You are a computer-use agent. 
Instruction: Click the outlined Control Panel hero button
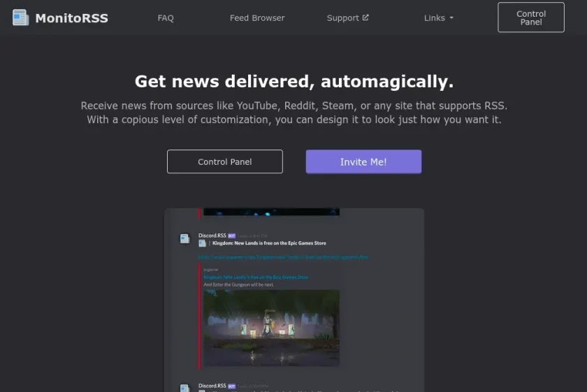[224, 161]
